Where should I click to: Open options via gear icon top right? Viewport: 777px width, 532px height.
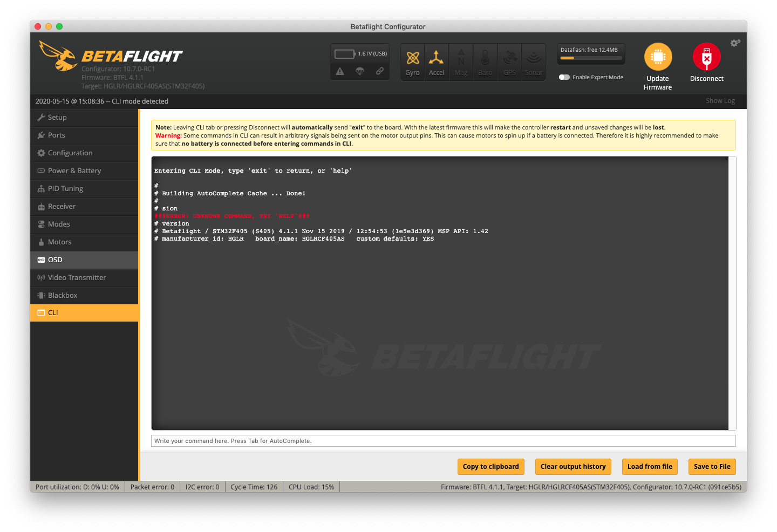[x=735, y=43]
